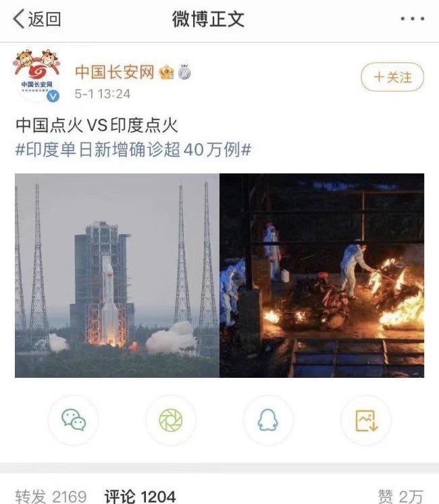The width and height of the screenshot is (439, 504).
Task: Go back using 返回 text
Action: [x=45, y=19]
